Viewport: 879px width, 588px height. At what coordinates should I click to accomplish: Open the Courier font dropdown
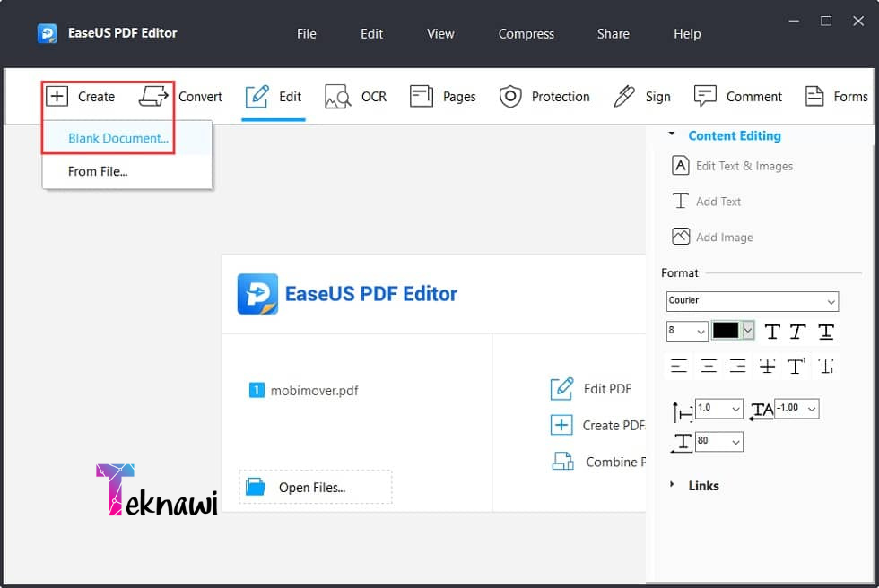(753, 301)
